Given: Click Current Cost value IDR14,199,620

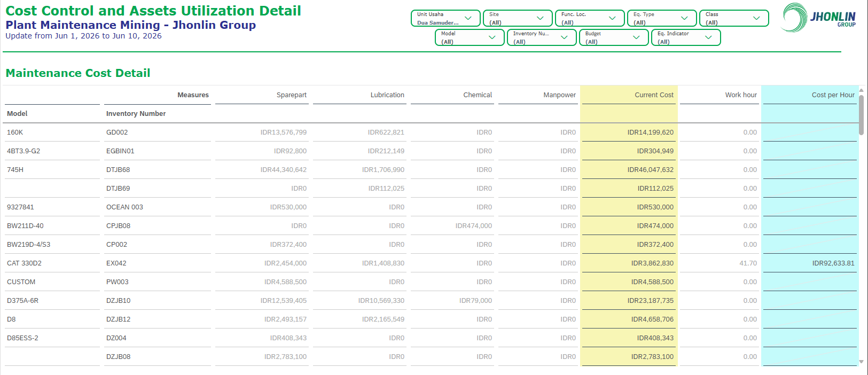Looking at the screenshot, I should [651, 132].
